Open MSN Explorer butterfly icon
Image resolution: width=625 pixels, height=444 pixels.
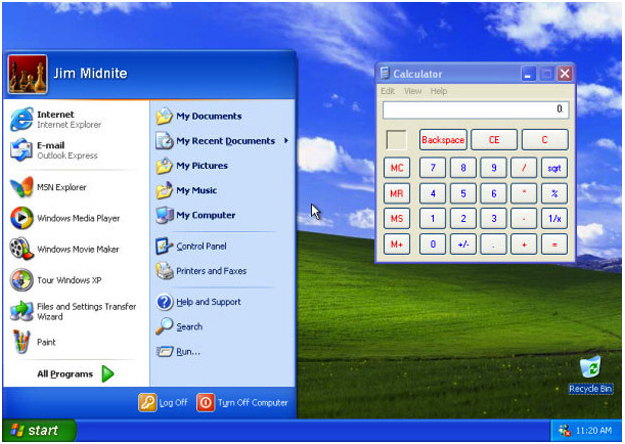tap(22, 187)
